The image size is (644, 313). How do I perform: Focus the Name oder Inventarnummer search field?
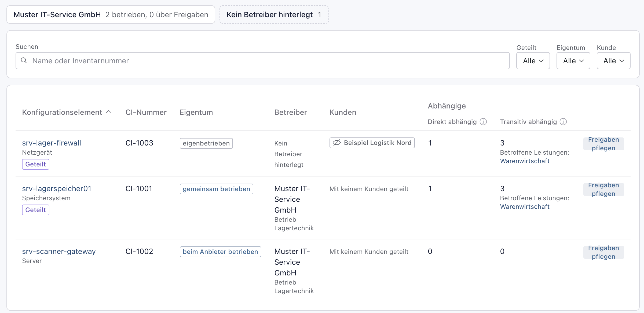coord(262,61)
